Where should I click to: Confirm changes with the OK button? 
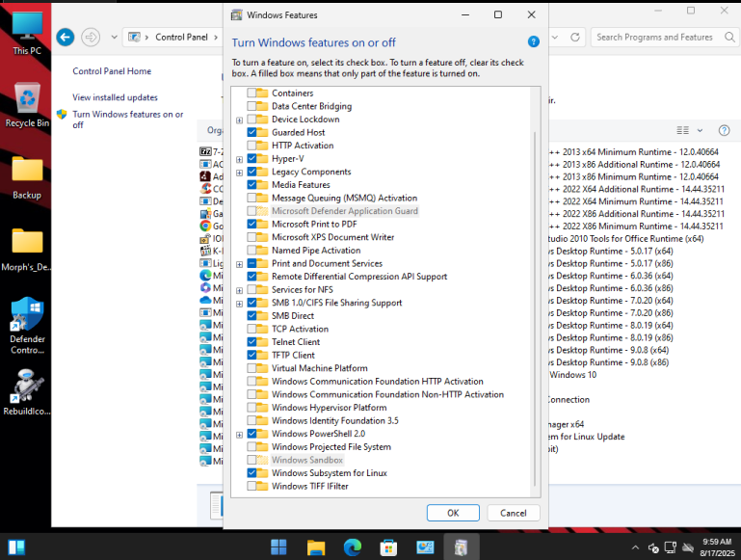click(x=453, y=513)
